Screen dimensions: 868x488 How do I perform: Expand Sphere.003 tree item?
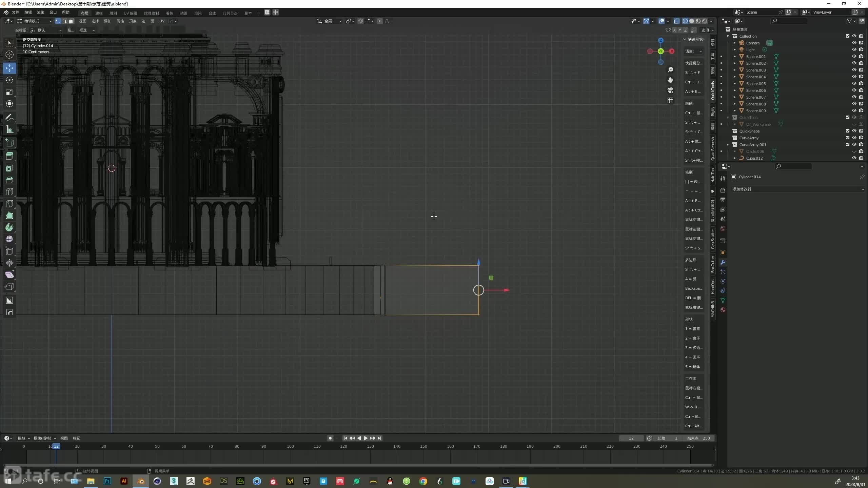pos(735,70)
